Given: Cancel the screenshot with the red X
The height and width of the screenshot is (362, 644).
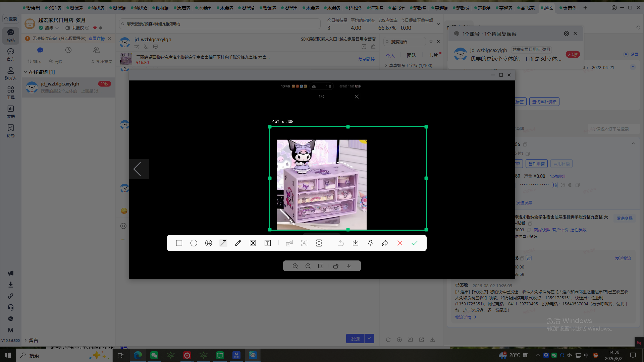Looking at the screenshot, I should tap(400, 243).
